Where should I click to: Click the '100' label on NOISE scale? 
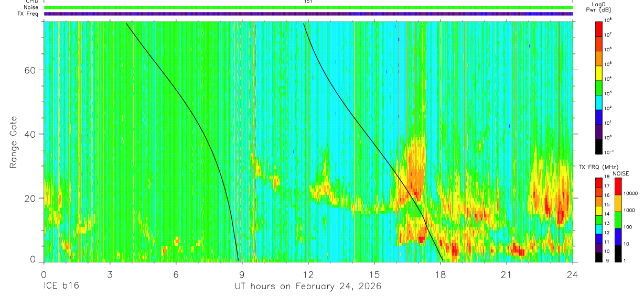[628, 228]
